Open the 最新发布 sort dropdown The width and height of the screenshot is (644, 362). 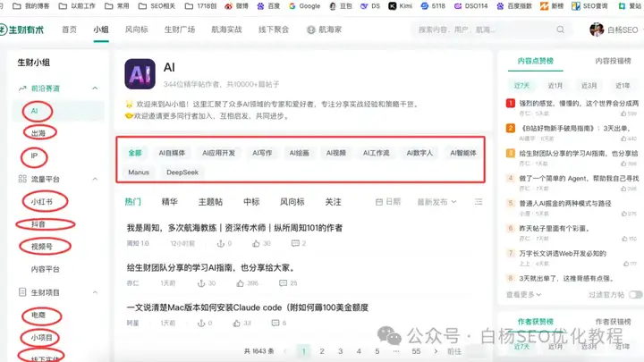tap(436, 201)
